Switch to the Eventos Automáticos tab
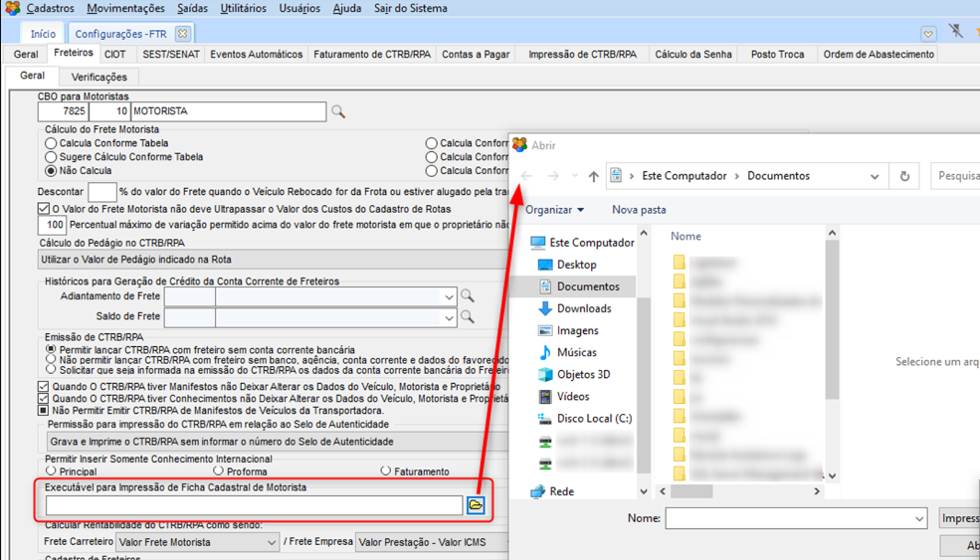The height and width of the screenshot is (560, 980). pyautogui.click(x=257, y=55)
